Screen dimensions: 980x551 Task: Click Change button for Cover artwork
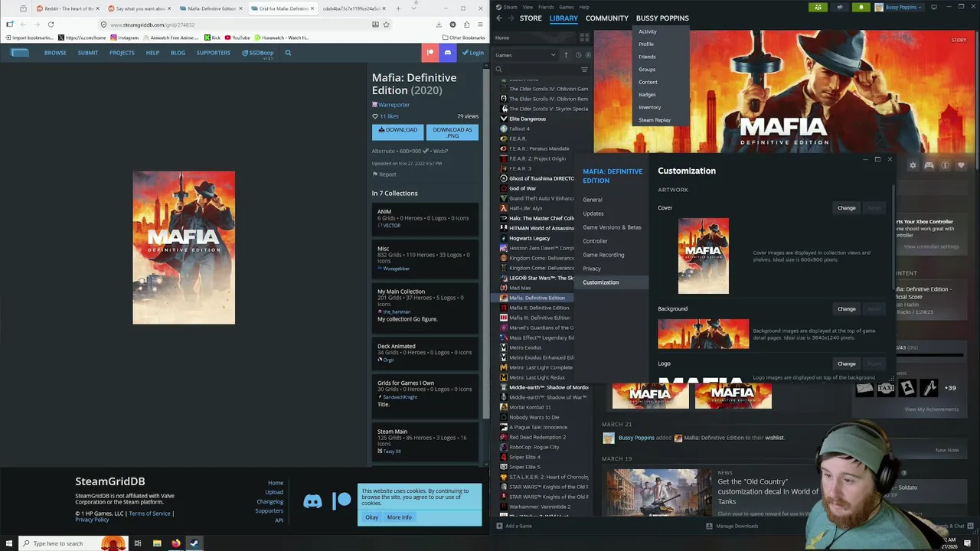[846, 208]
